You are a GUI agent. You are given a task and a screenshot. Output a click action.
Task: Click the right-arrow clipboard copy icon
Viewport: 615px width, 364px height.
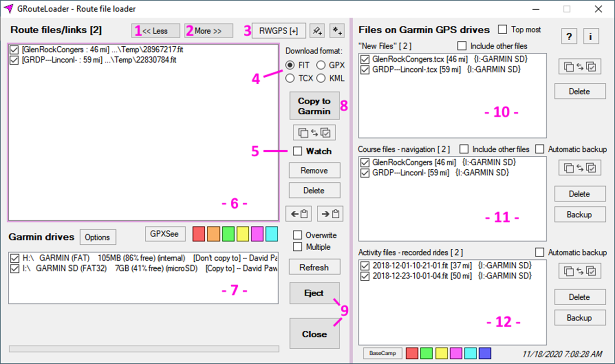point(330,213)
